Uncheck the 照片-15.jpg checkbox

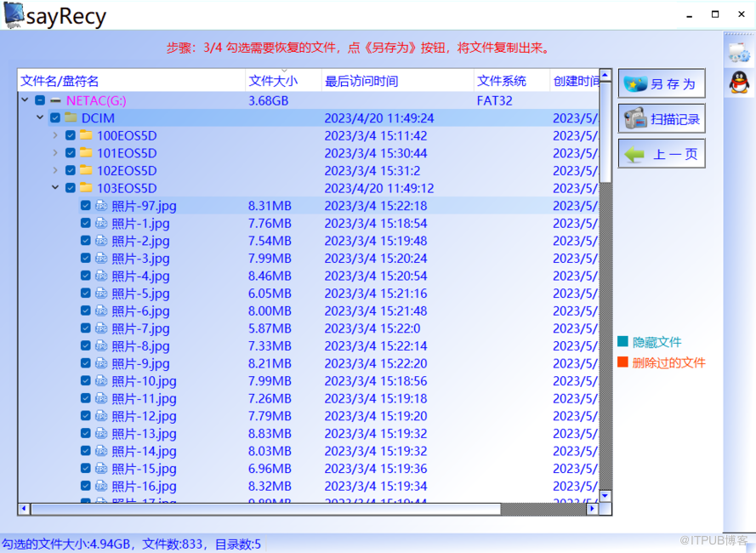point(86,469)
